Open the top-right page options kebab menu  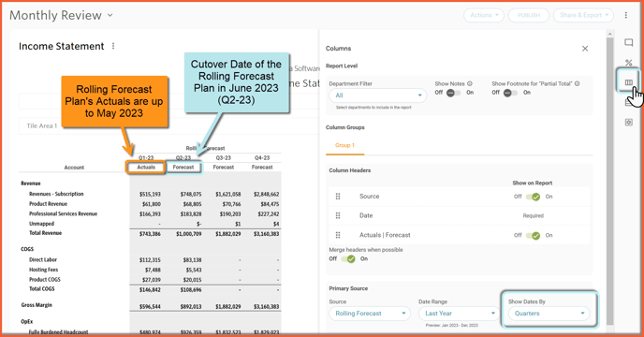point(625,15)
